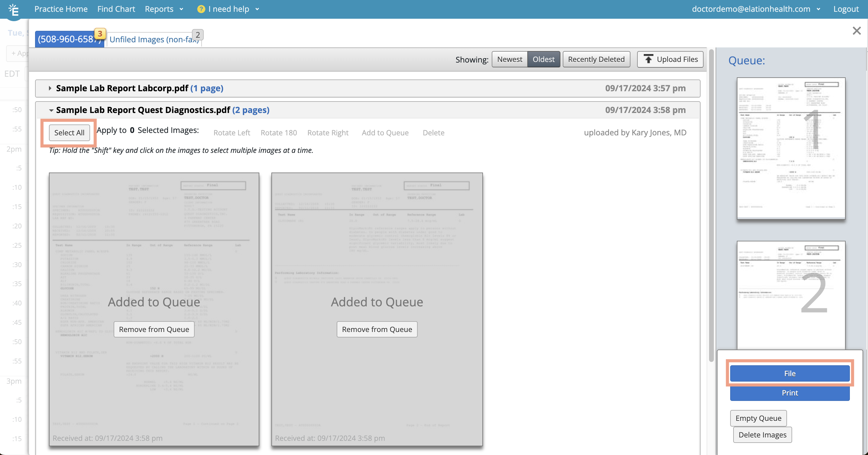Viewport: 868px width, 455px height.
Task: Close the faxes dialog with the X
Action: click(856, 30)
